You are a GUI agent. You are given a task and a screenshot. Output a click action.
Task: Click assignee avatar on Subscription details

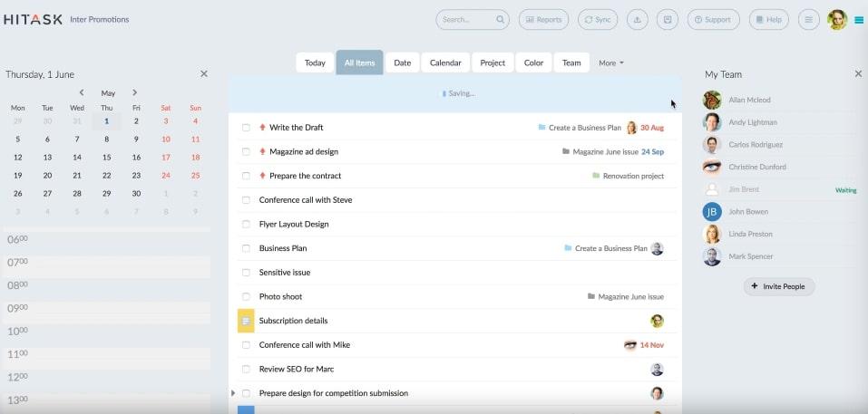(x=657, y=321)
